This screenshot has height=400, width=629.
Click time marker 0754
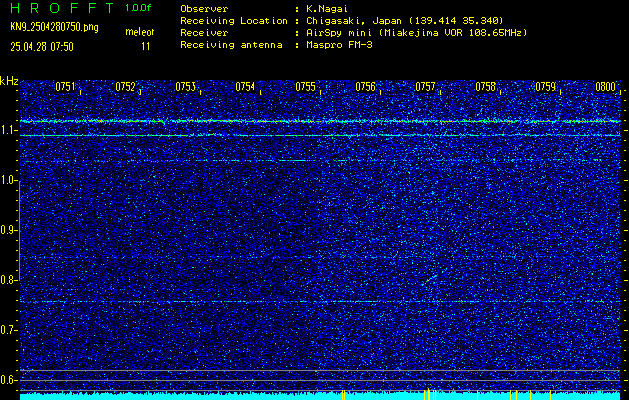tap(245, 87)
